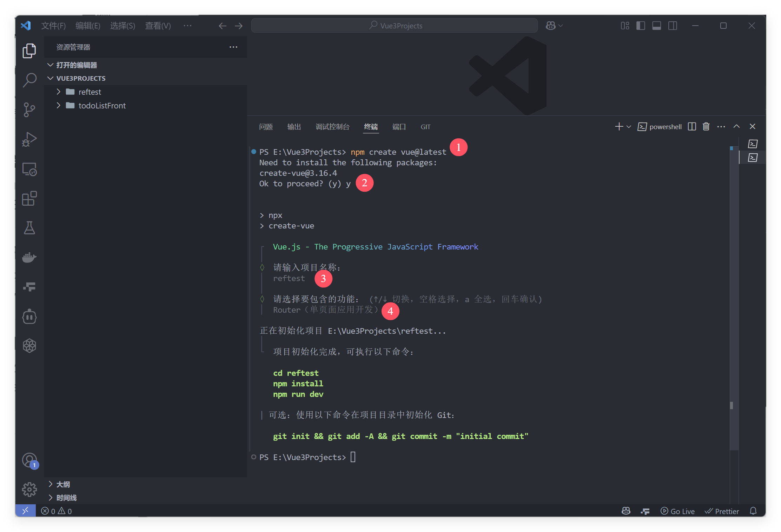Click the Copilot icon in title bar
The image size is (781, 532).
coord(550,26)
